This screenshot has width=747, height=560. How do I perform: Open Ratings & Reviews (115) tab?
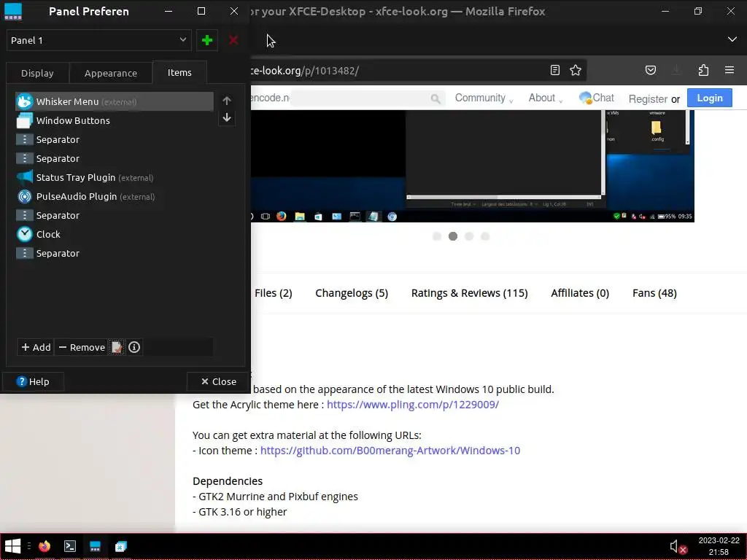tap(469, 293)
